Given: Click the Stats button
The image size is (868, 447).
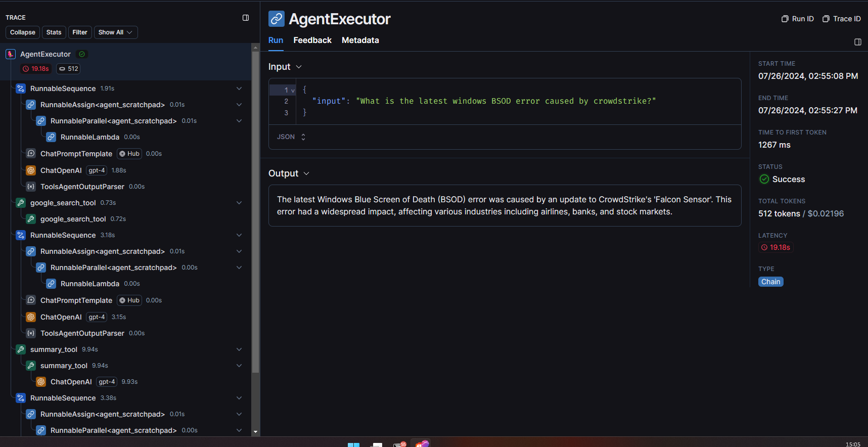Looking at the screenshot, I should pyautogui.click(x=54, y=32).
